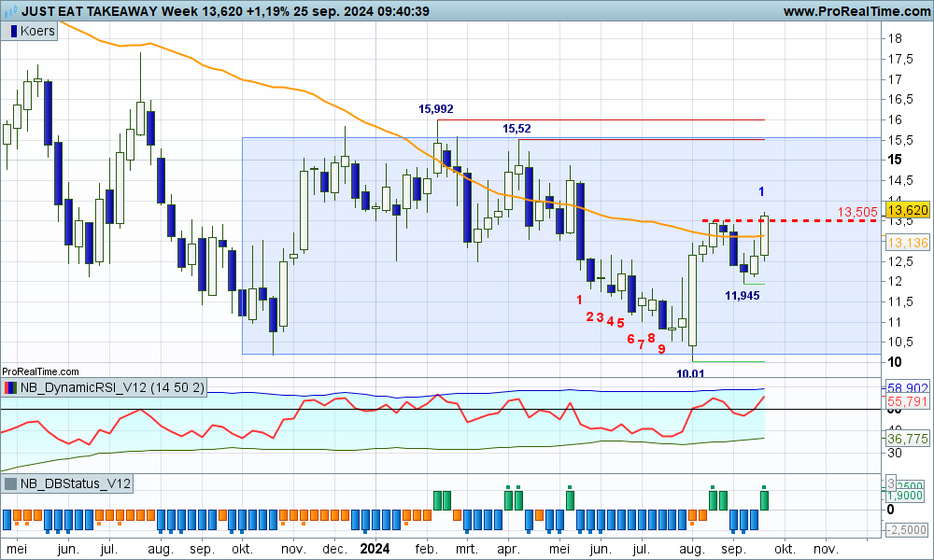The height and width of the screenshot is (560, 934).
Task: Select the 2024 year label on time axis
Action: 375,549
